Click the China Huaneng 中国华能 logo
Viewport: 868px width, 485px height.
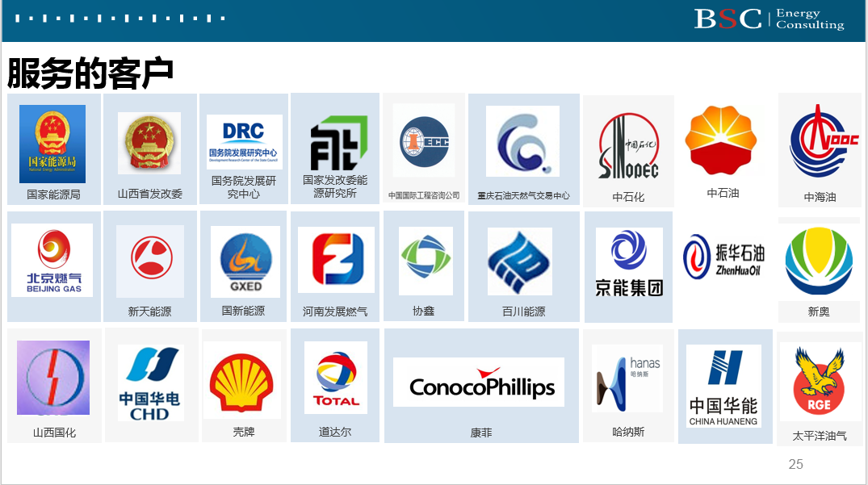click(723, 386)
